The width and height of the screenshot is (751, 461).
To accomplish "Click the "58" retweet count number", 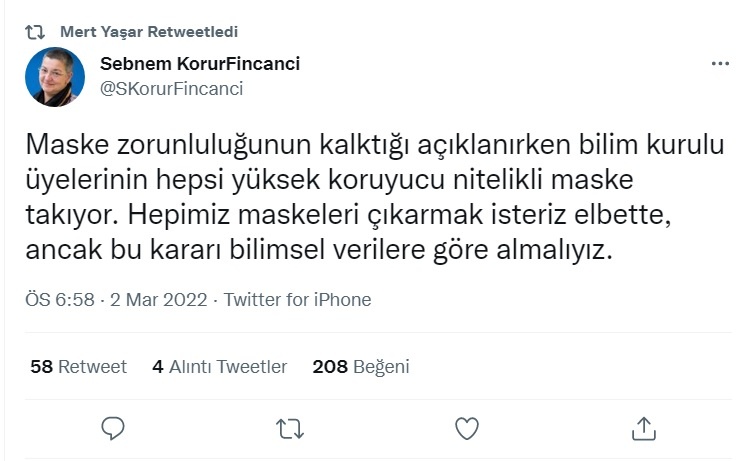I will coord(41,367).
